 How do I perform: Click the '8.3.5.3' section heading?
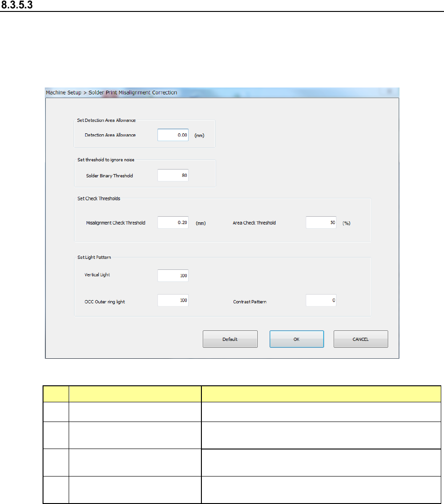(17, 5)
